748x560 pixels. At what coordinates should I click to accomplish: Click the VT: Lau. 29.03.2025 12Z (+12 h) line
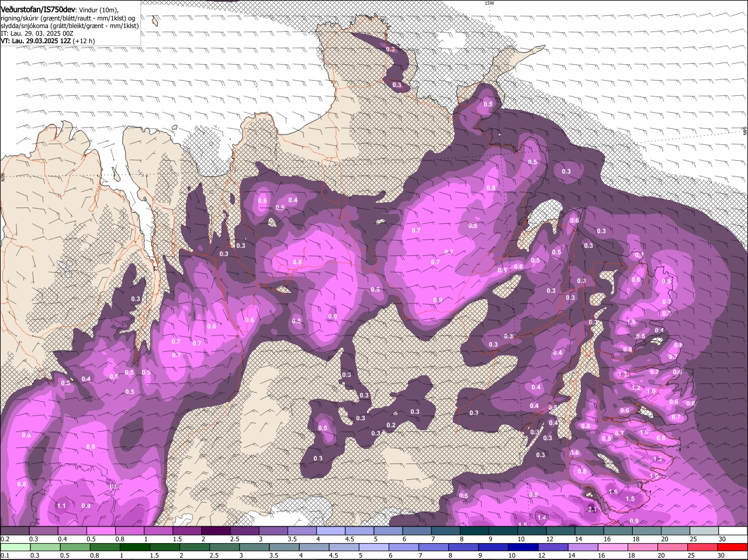coord(47,41)
